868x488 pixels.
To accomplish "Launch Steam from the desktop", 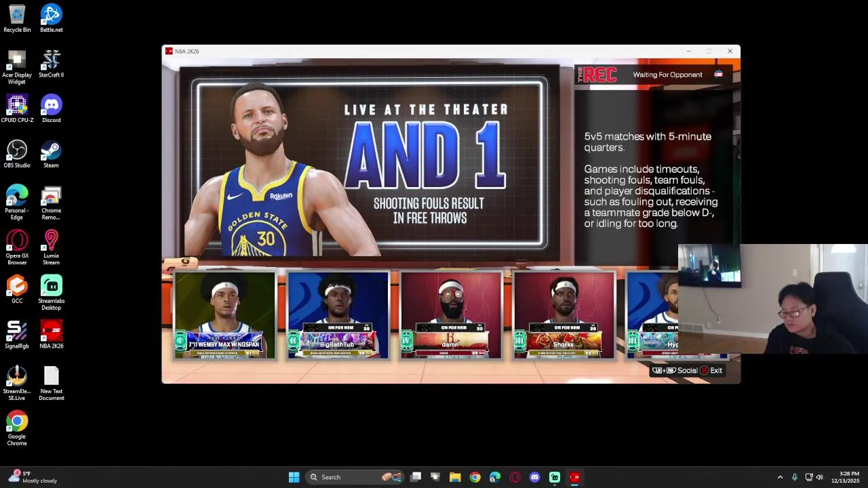I will [x=51, y=155].
